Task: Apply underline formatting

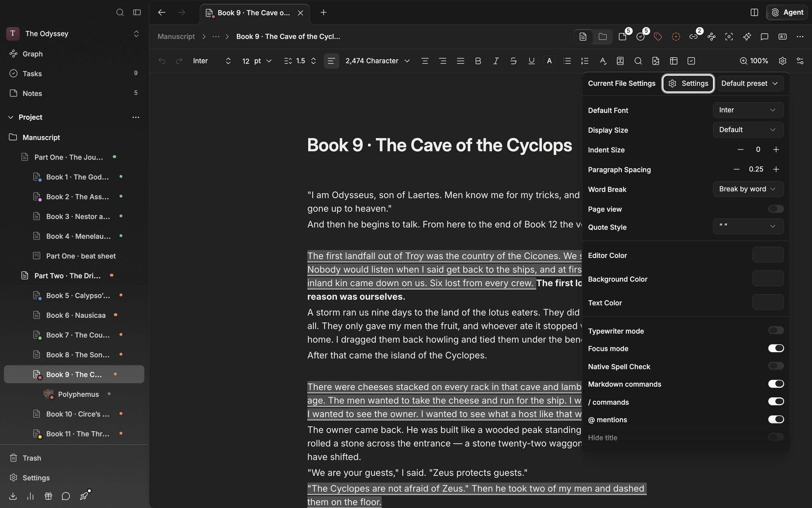Action: [x=531, y=61]
